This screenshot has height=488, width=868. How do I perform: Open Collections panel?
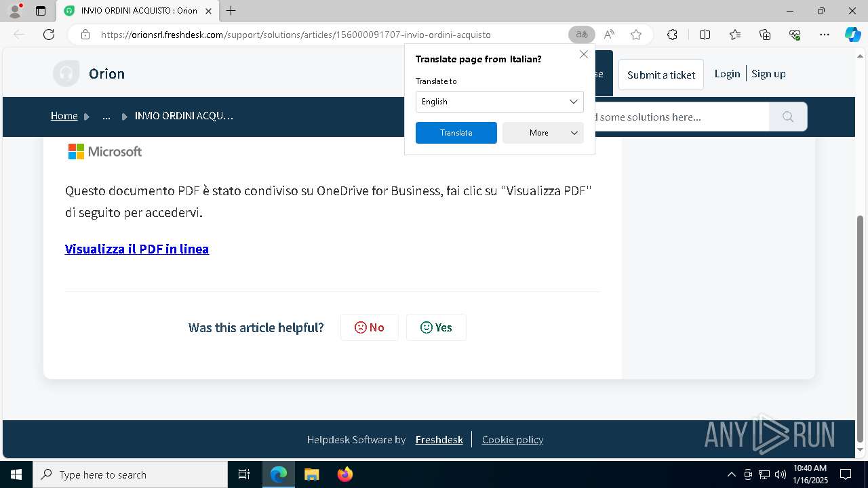(765, 35)
